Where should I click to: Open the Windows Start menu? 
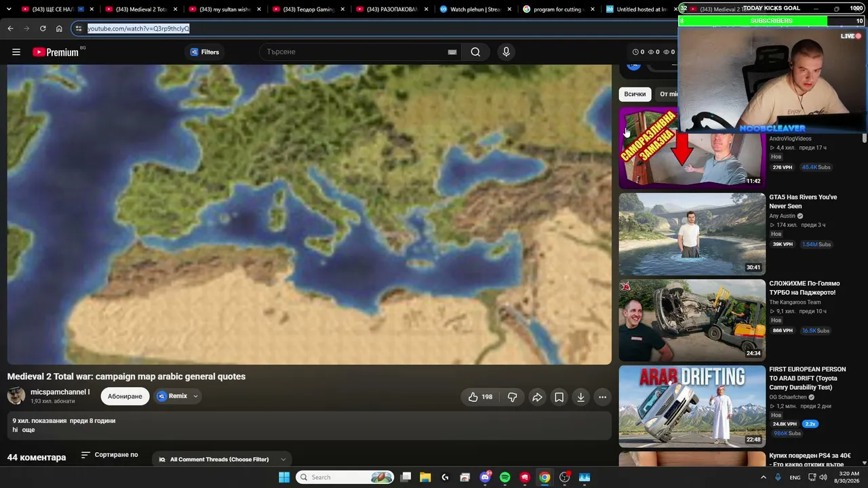[x=284, y=477]
